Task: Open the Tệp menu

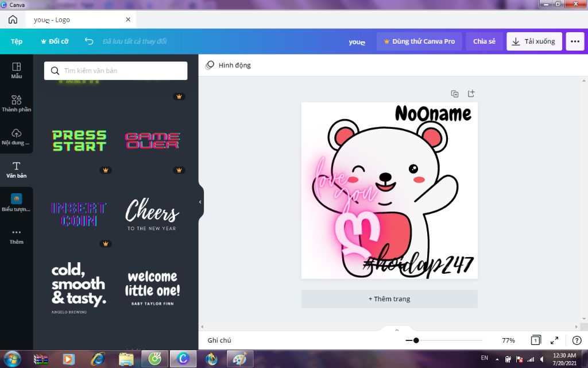Action: [x=17, y=41]
